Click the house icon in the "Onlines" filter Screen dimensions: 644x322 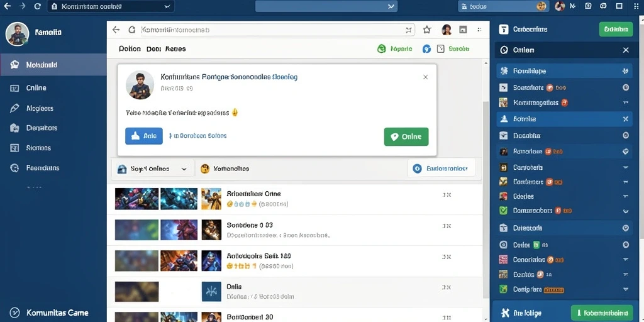(122, 169)
